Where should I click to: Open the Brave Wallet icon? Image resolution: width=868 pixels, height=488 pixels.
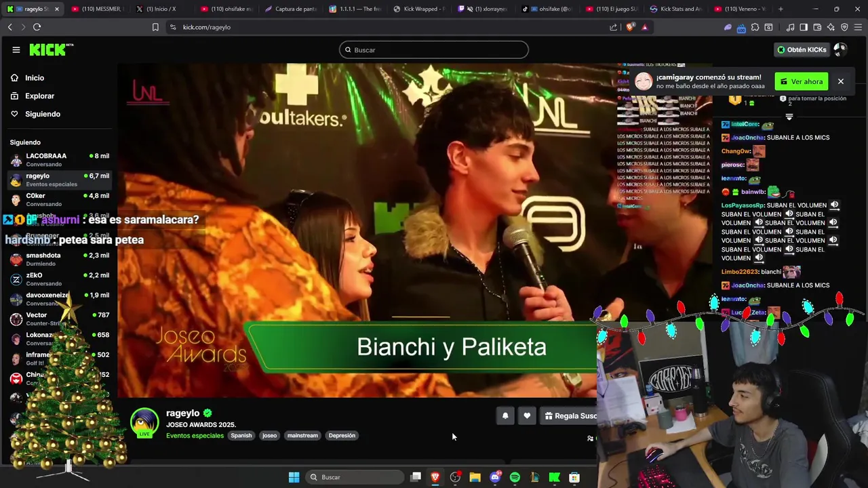817,27
